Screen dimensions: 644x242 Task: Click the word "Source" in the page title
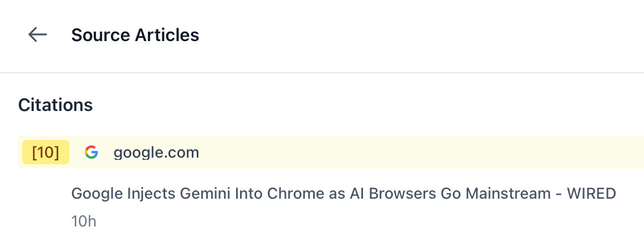click(100, 35)
